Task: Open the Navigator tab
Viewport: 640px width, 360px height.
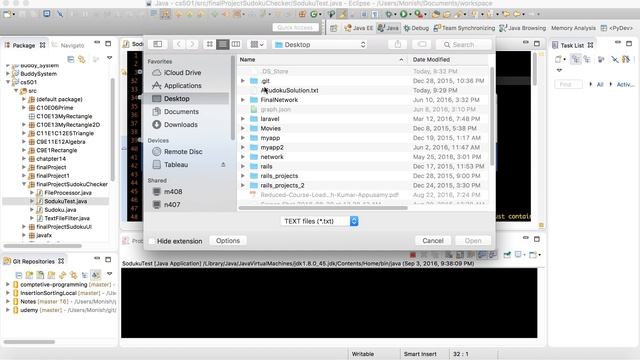Action: (x=69, y=45)
